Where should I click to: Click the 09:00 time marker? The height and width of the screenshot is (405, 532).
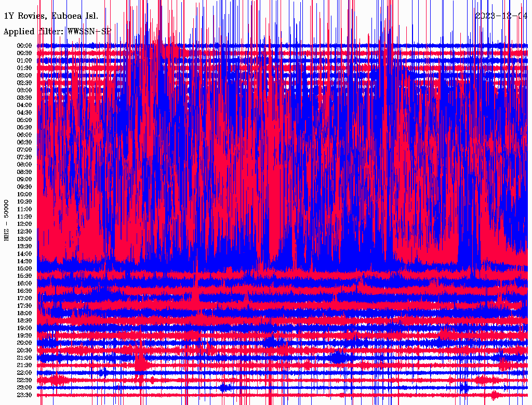pos(25,180)
